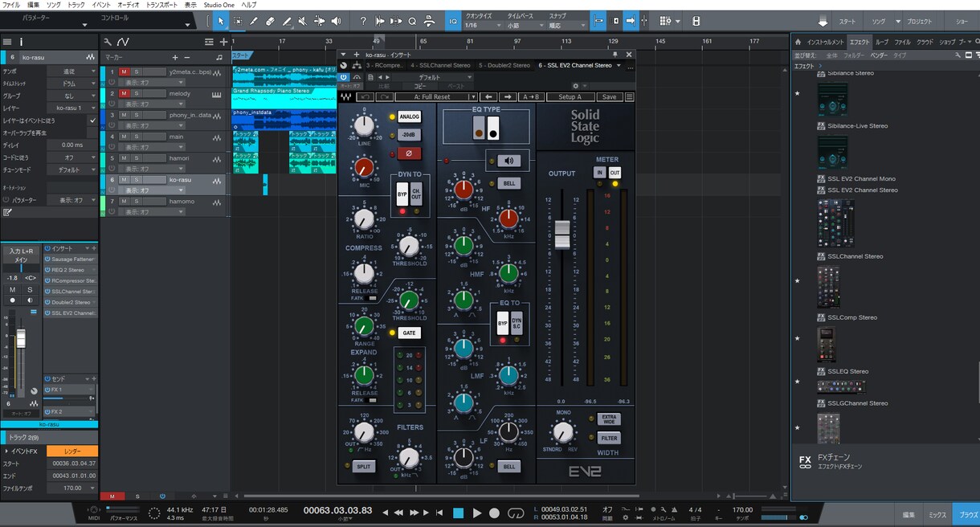Click the plugin power bypass icon
Image resolution: width=980 pixels, height=527 pixels.
[x=345, y=77]
